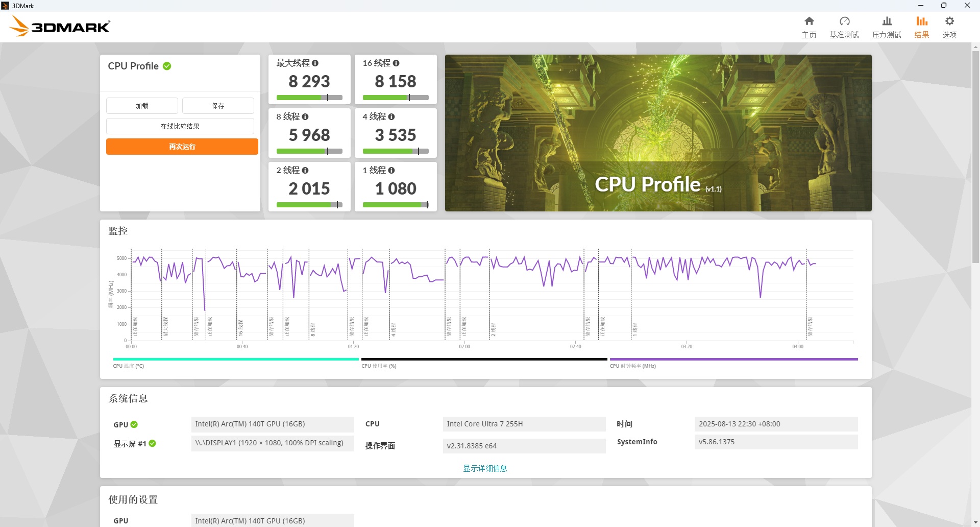Minimize the 3DMark window
This screenshot has width=980, height=527.
tap(921, 6)
